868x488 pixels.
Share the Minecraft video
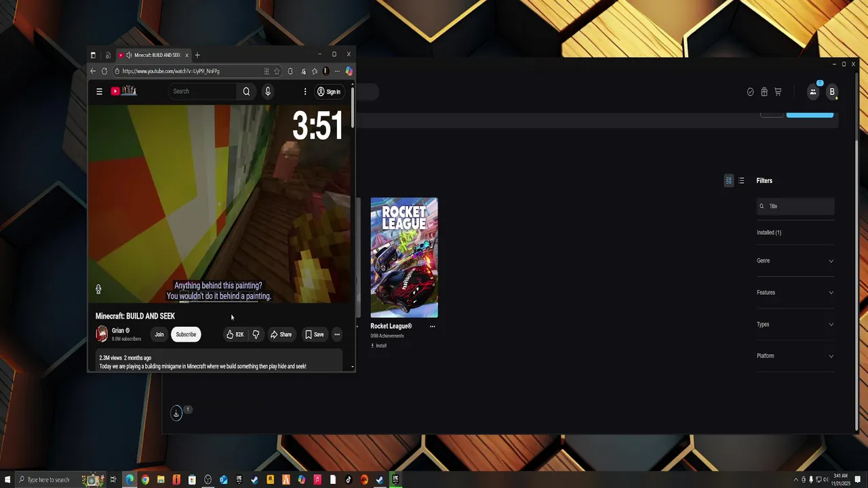281,334
